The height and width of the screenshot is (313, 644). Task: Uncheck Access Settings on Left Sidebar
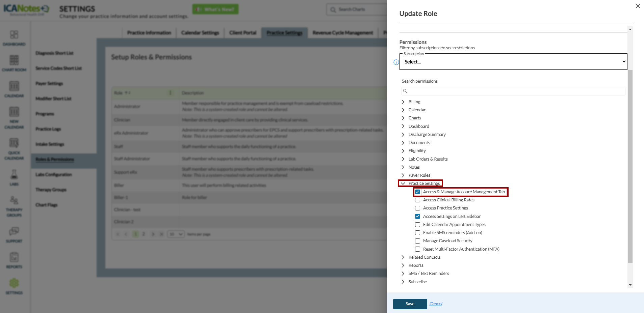coord(417,217)
